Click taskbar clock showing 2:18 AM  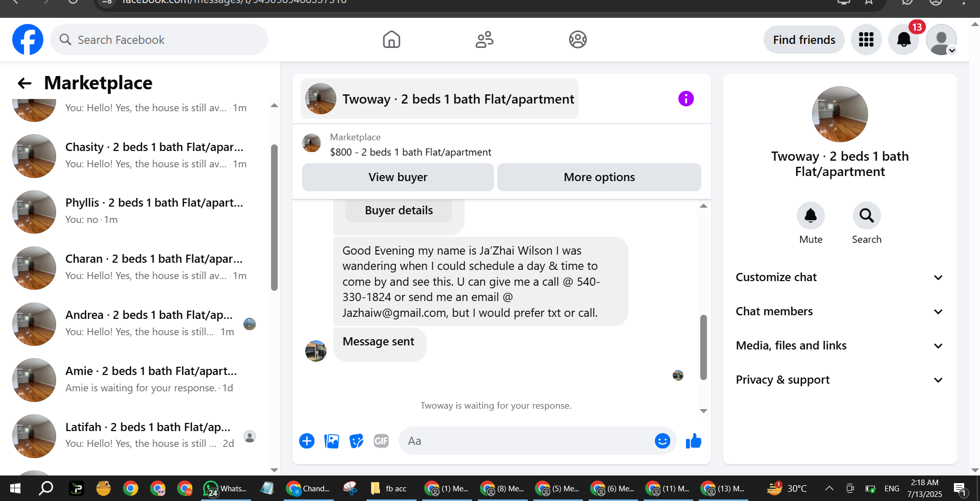click(x=924, y=488)
